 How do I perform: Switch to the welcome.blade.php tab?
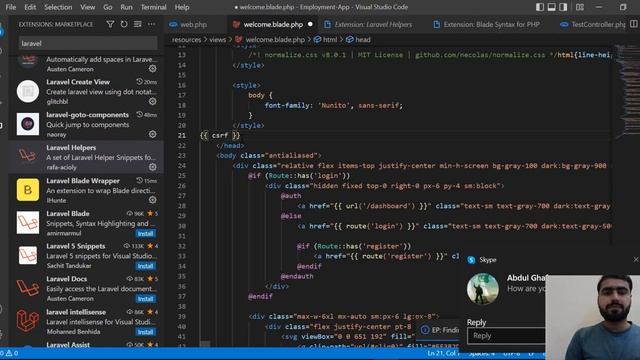[272, 24]
